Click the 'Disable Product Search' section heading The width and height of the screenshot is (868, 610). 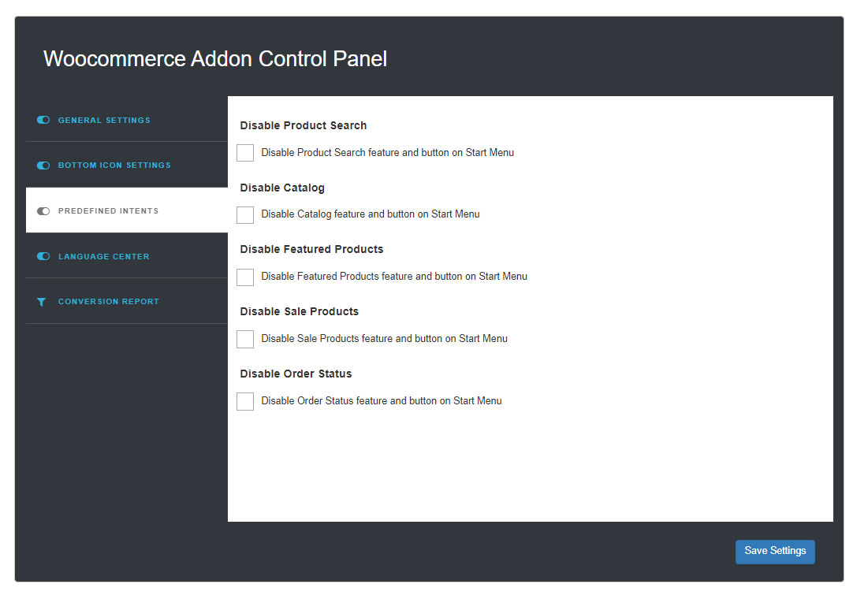(x=304, y=125)
